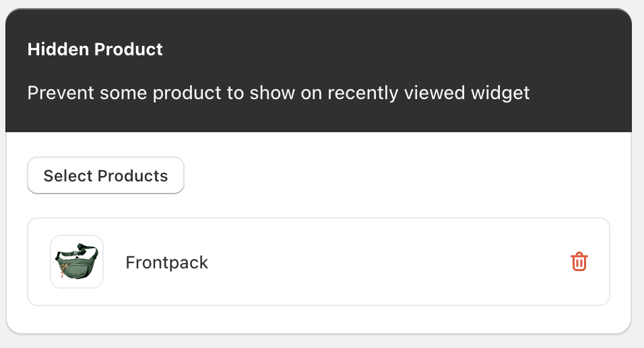
Task: Click the green bag product image
Action: [77, 262]
